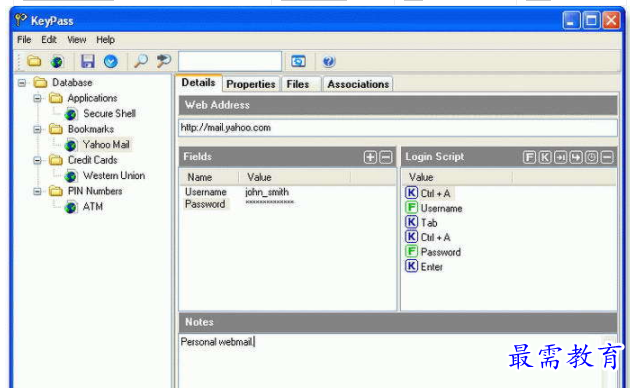Select the first Ctrl + A script step
This screenshot has width=630, height=388.
[429, 193]
